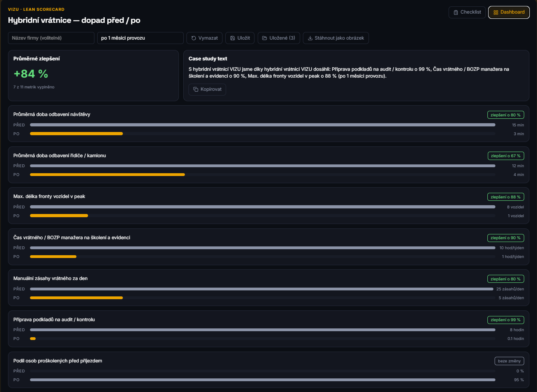Click the Dashboard grid icon
The width and height of the screenshot is (537, 392).
(x=496, y=12)
